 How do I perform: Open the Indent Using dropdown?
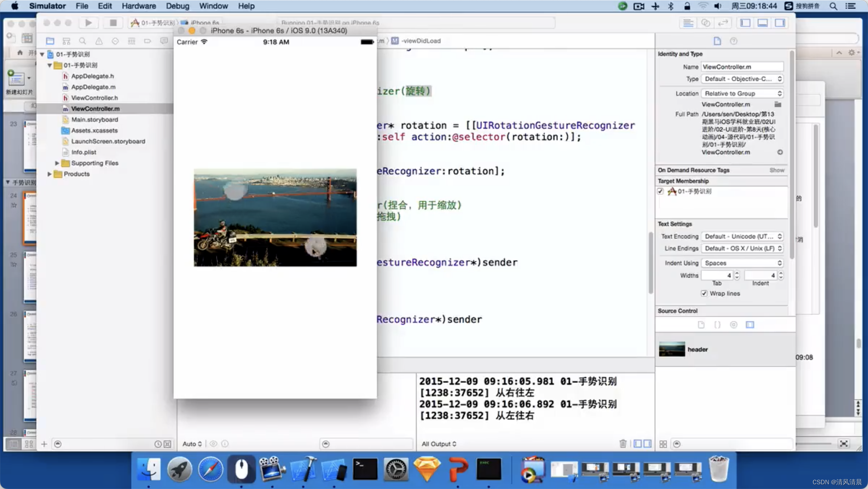pyautogui.click(x=742, y=263)
